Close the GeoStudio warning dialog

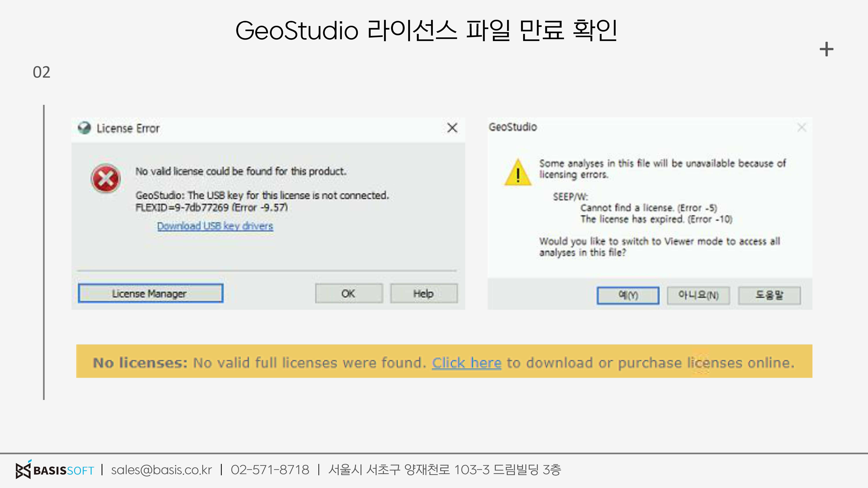(802, 127)
